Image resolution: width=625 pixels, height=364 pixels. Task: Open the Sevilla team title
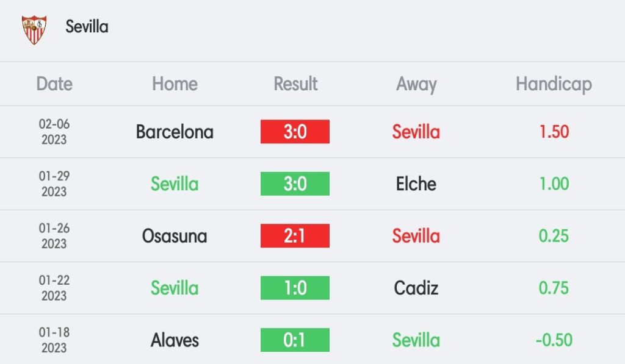pos(87,27)
